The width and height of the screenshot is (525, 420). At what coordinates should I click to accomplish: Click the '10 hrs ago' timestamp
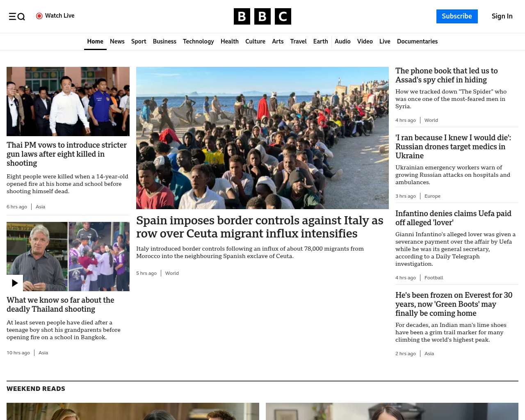18,353
